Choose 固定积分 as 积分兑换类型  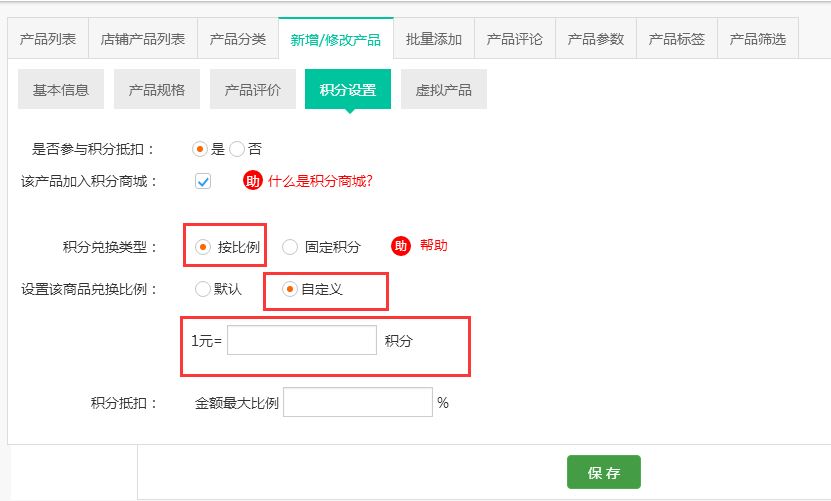point(290,247)
